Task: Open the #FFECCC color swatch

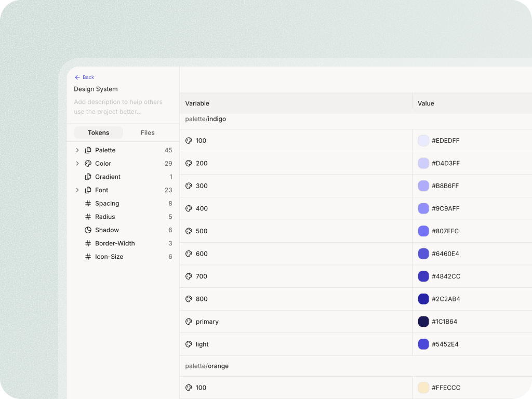Action: (423, 388)
